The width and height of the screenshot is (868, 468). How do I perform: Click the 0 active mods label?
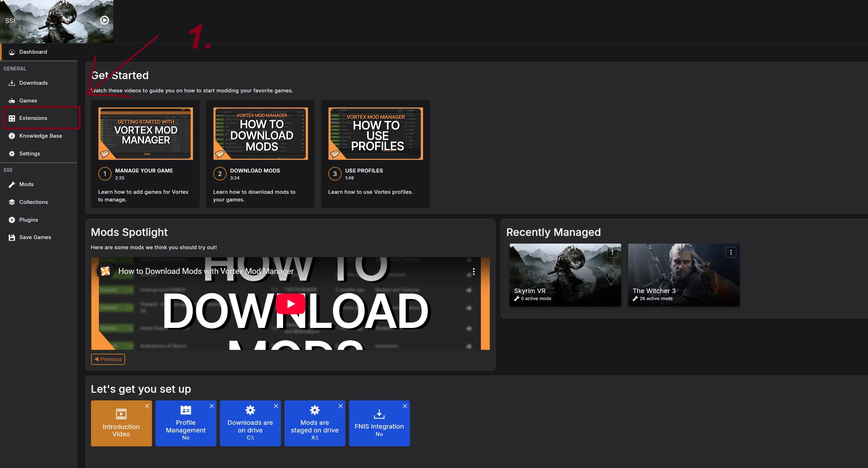tap(536, 299)
